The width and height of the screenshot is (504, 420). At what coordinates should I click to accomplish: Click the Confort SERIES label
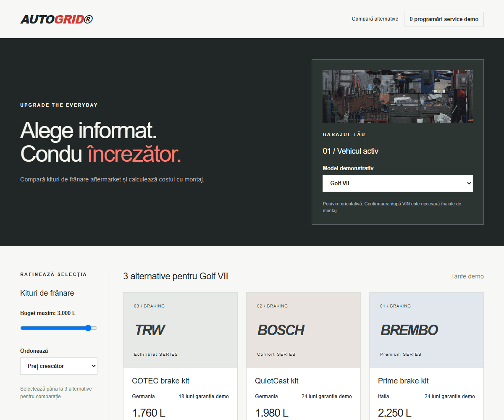pyautogui.click(x=276, y=354)
